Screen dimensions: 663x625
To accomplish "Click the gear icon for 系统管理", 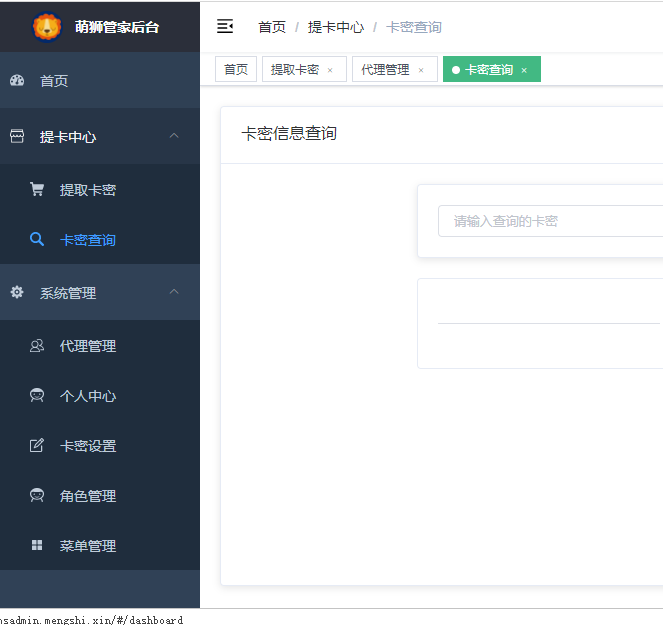I will (17, 293).
